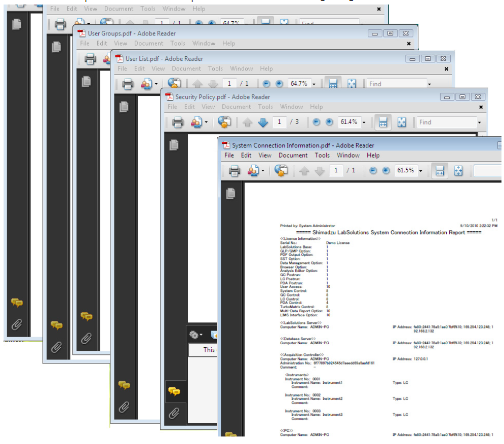Zoom in in Security Policy window

coord(329,122)
